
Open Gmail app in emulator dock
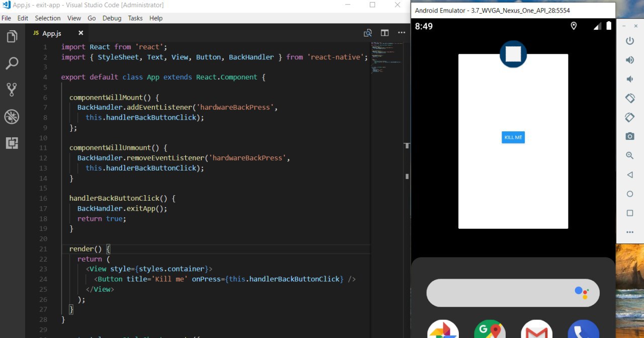click(537, 330)
